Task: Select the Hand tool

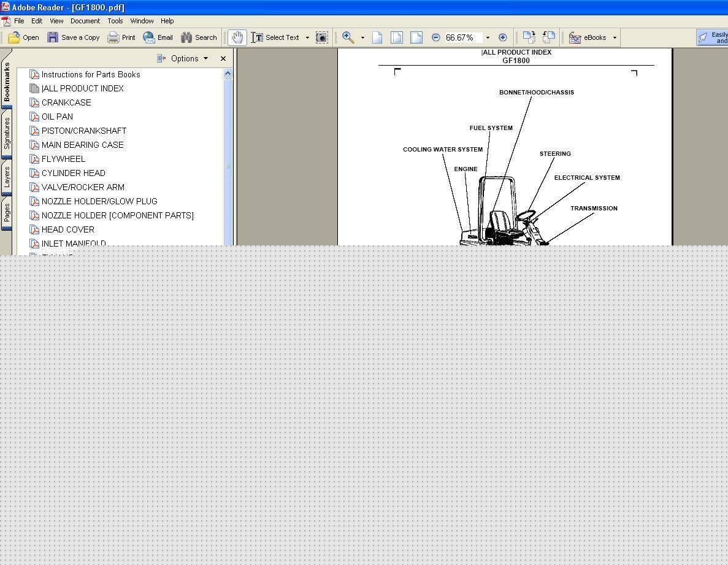Action: (237, 37)
